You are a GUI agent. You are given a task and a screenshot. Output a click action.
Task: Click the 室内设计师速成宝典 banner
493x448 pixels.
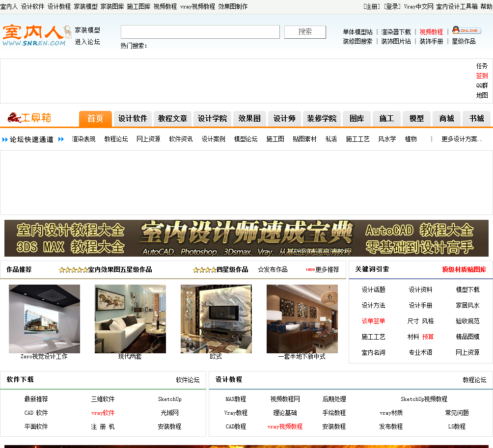(x=246, y=238)
